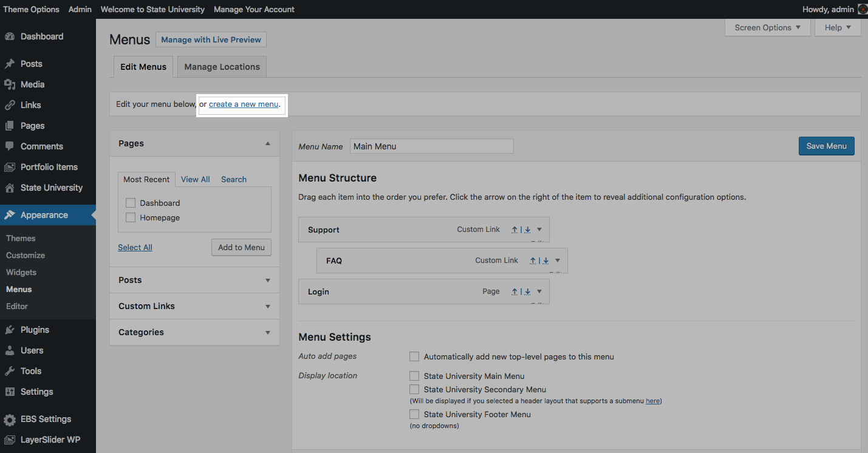Click the State University house icon
This screenshot has height=453, width=868.
coord(10,188)
